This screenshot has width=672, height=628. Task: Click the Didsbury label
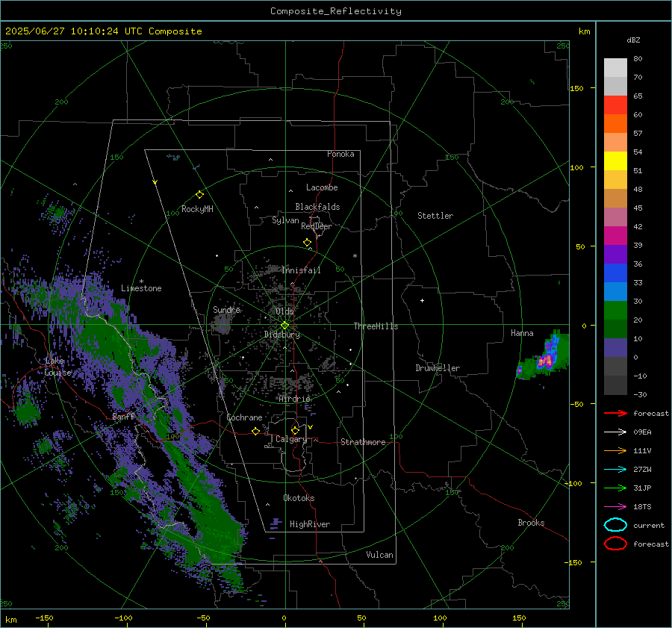coord(281,335)
